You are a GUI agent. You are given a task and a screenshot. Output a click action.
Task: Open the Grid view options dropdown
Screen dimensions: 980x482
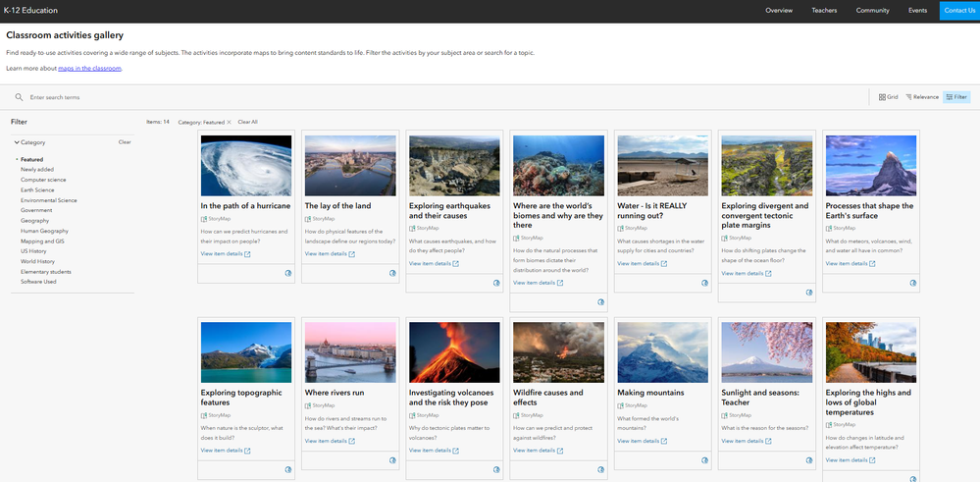point(888,97)
